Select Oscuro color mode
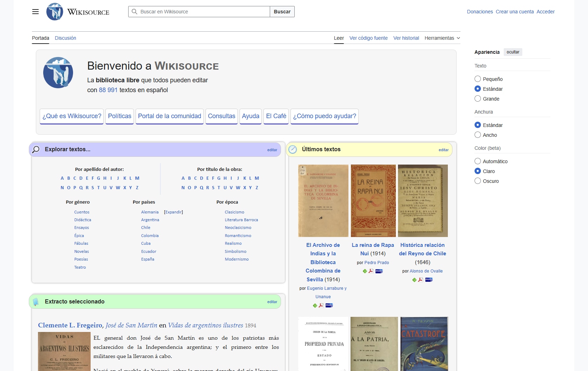The width and height of the screenshot is (588, 371). [x=478, y=181]
